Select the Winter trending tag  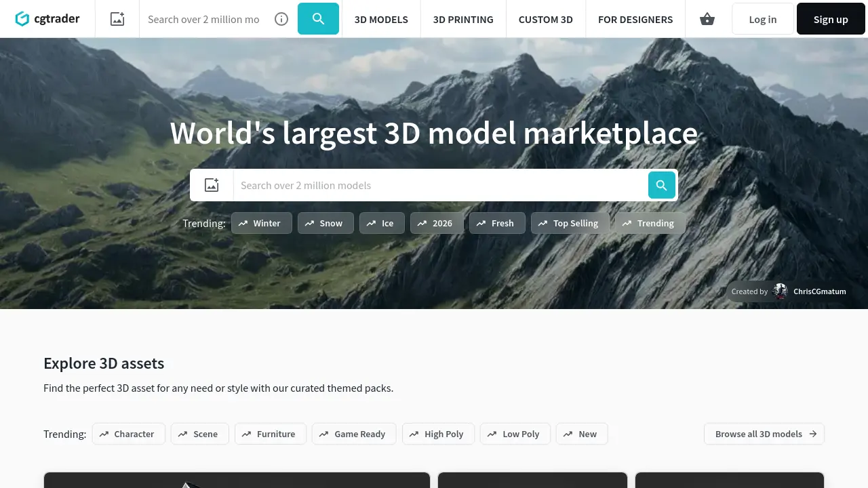point(262,223)
